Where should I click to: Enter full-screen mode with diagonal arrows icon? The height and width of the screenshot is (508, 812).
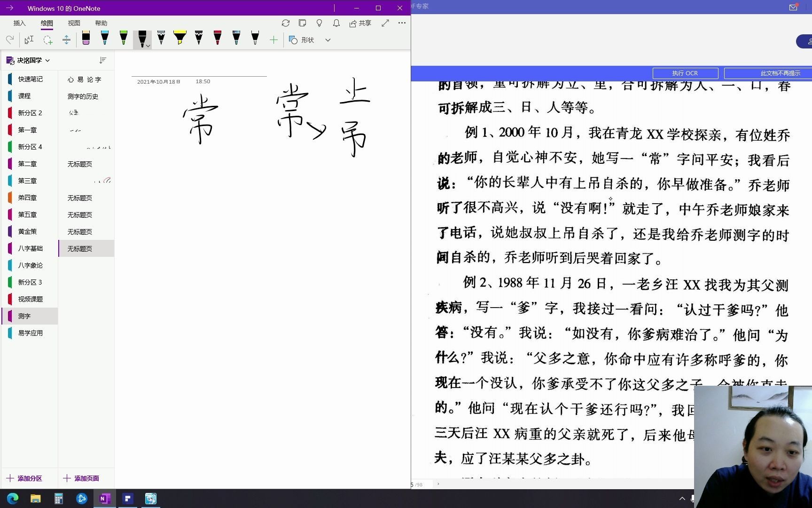(385, 23)
